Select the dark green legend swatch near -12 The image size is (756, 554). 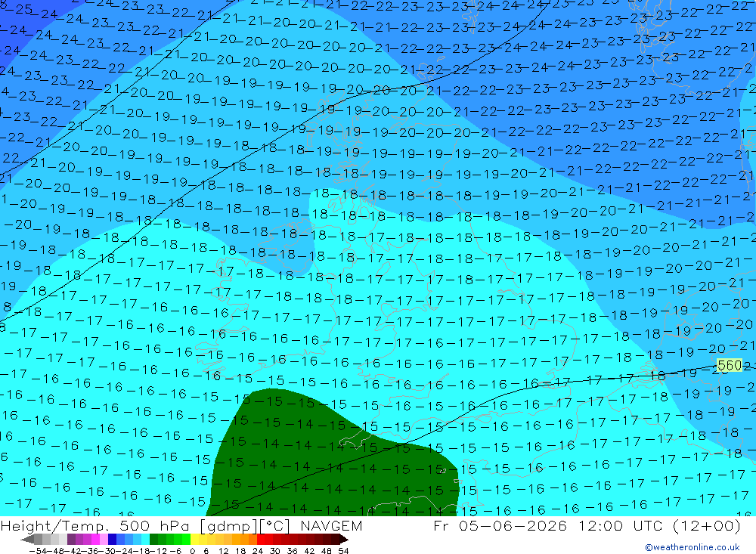point(153,540)
